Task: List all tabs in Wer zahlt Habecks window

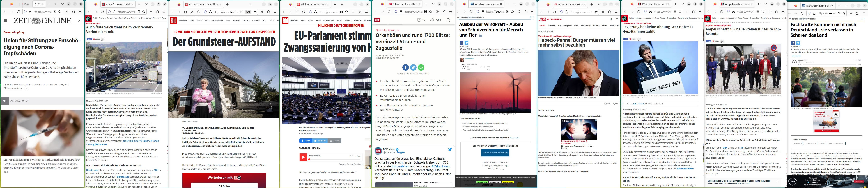Action: [x=682, y=4]
